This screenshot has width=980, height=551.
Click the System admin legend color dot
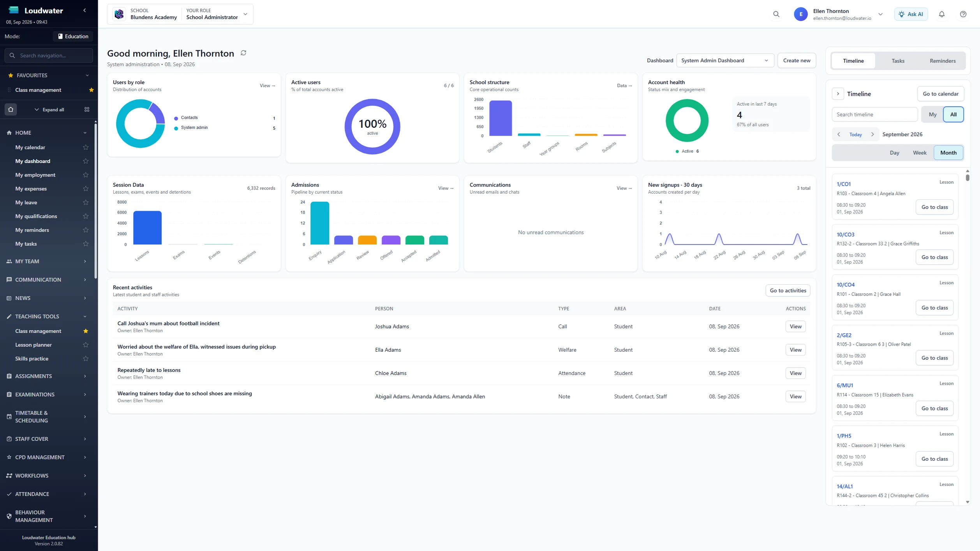coord(176,128)
